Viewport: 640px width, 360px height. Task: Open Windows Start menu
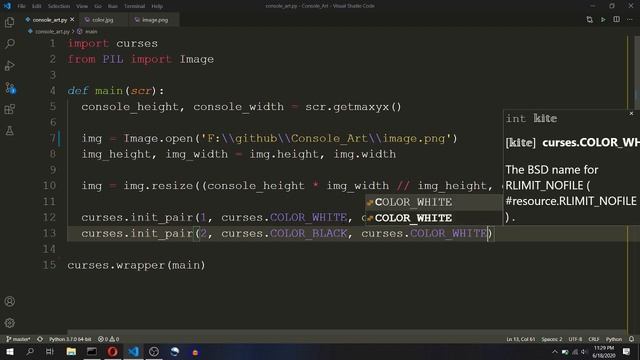point(10,352)
